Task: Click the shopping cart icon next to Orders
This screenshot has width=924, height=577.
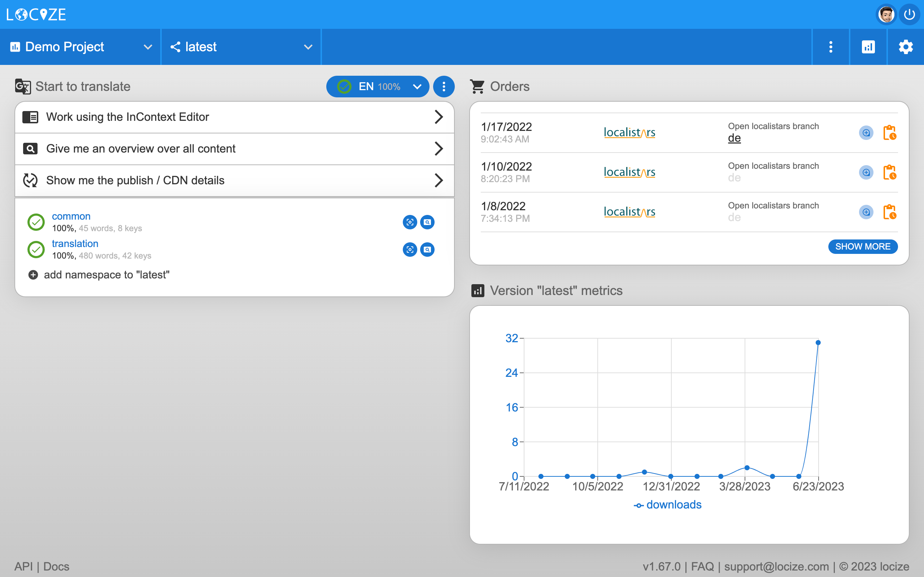Action: pyautogui.click(x=477, y=86)
